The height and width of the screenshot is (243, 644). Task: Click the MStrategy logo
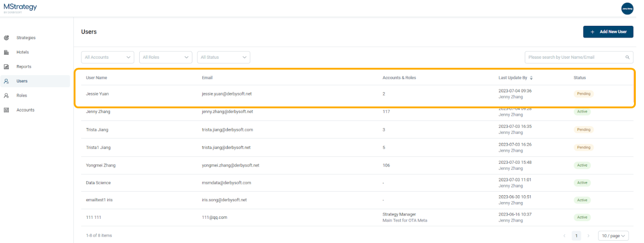pyautogui.click(x=20, y=8)
